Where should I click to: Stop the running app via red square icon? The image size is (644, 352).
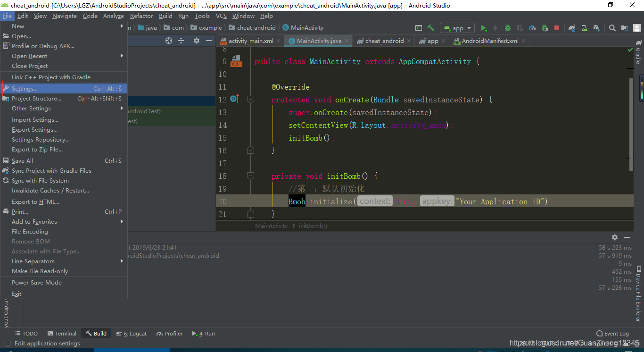tap(556, 27)
